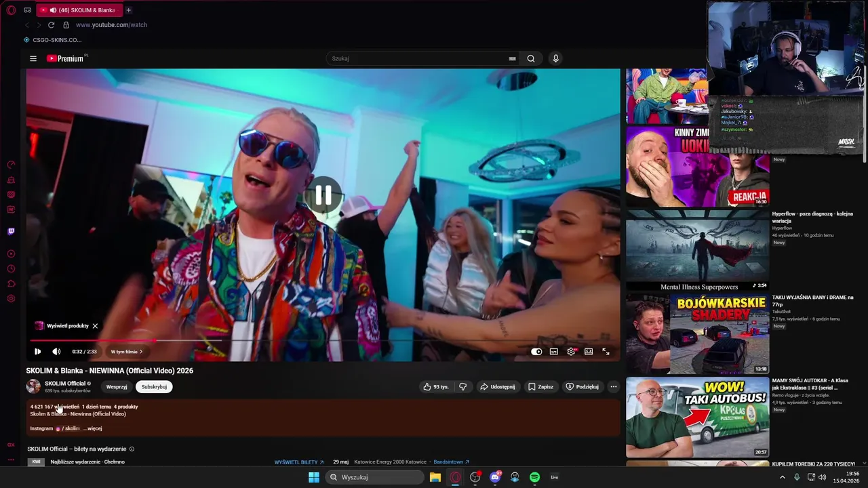Enter fullscreen in video player

pyautogui.click(x=606, y=352)
